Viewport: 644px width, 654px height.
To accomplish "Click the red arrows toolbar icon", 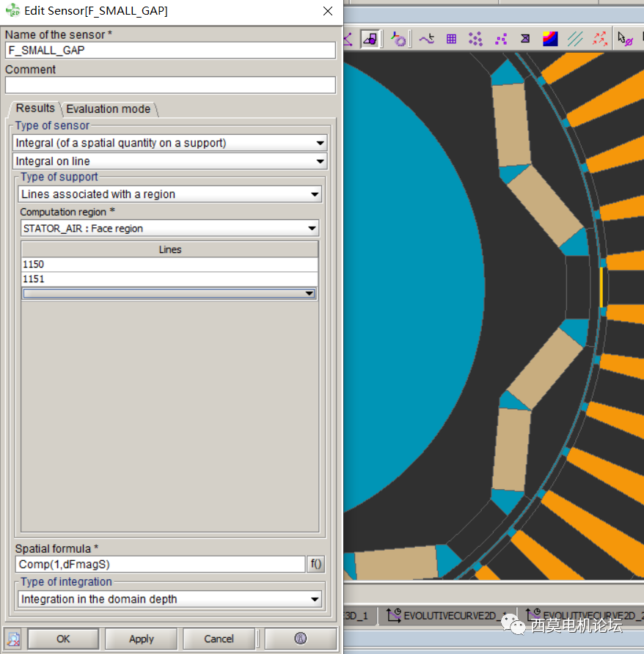I will [x=599, y=39].
